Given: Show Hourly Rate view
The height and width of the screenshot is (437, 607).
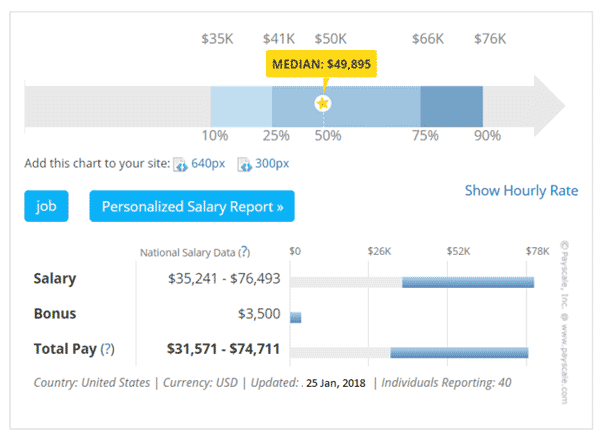Looking at the screenshot, I should (x=520, y=191).
